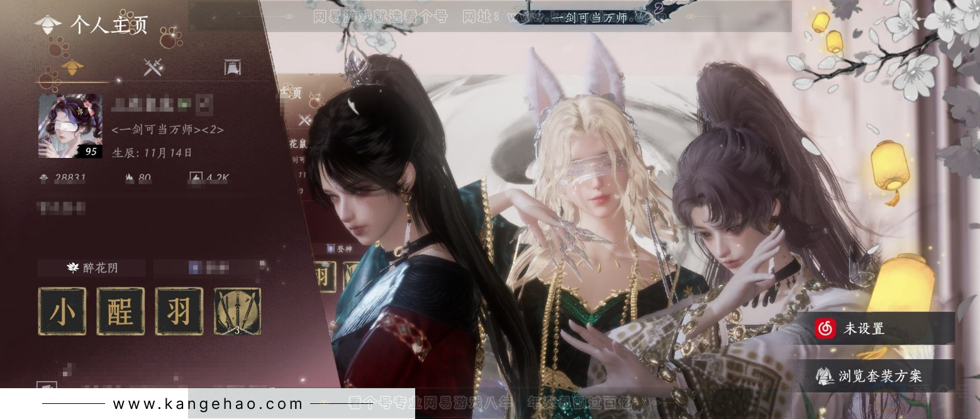Screen dimensions: 980x419
Task: Open the three-swords badge marked 3
Action: click(x=237, y=311)
